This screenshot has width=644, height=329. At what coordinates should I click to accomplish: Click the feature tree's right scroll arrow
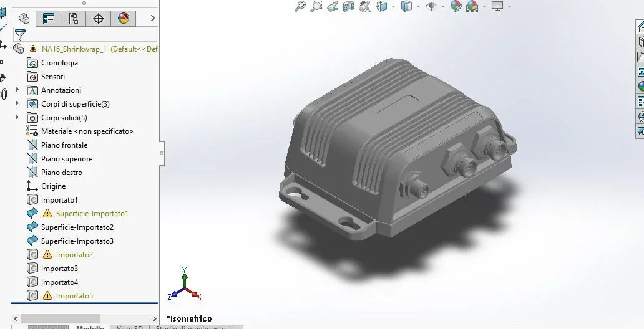(x=154, y=318)
